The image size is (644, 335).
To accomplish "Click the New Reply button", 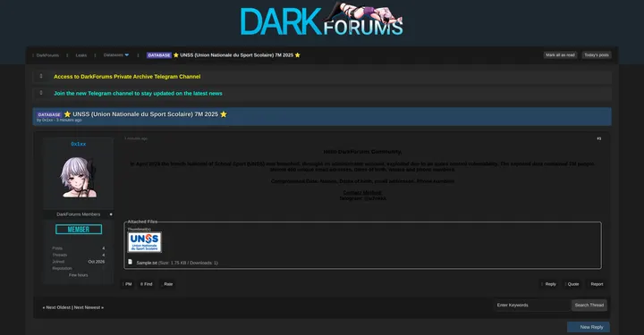I will click(589, 327).
